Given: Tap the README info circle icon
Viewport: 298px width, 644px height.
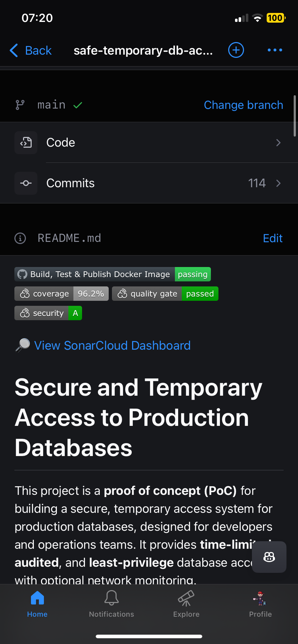Looking at the screenshot, I should 20,238.
